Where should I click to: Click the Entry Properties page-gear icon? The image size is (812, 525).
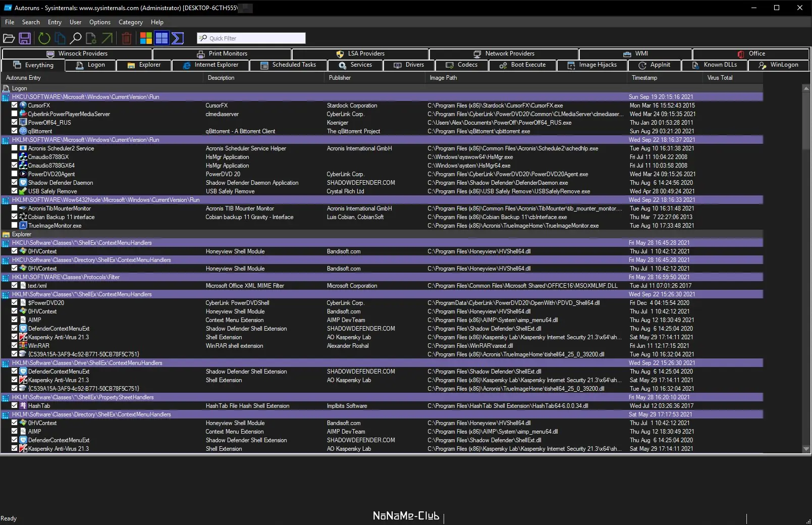tap(91, 38)
